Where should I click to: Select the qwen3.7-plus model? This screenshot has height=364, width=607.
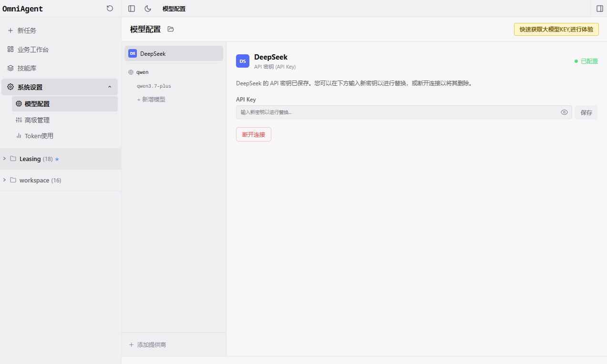(154, 86)
